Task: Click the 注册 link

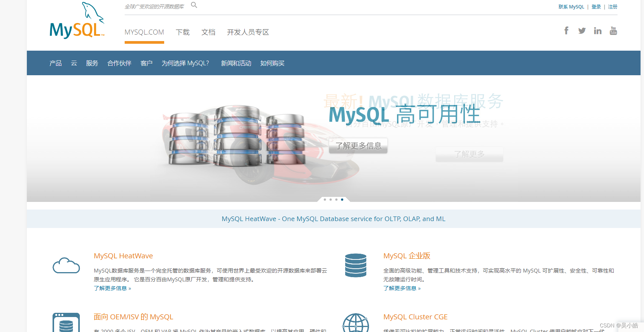Action: pos(613,7)
